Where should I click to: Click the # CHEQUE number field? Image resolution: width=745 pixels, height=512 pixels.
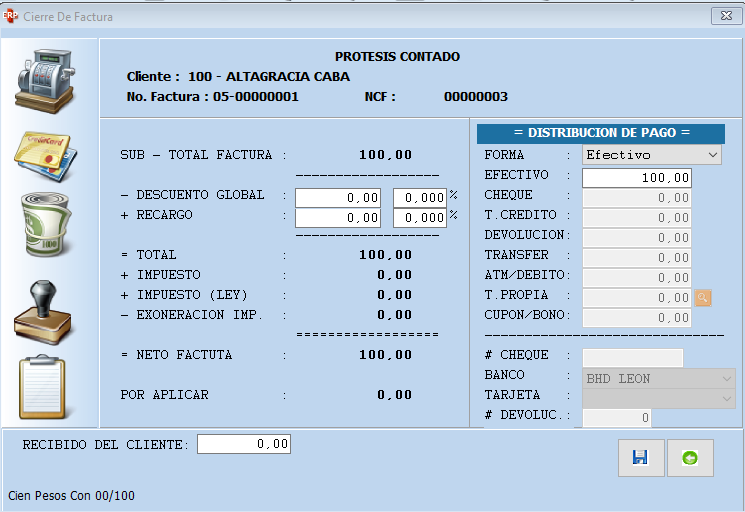[x=632, y=358]
